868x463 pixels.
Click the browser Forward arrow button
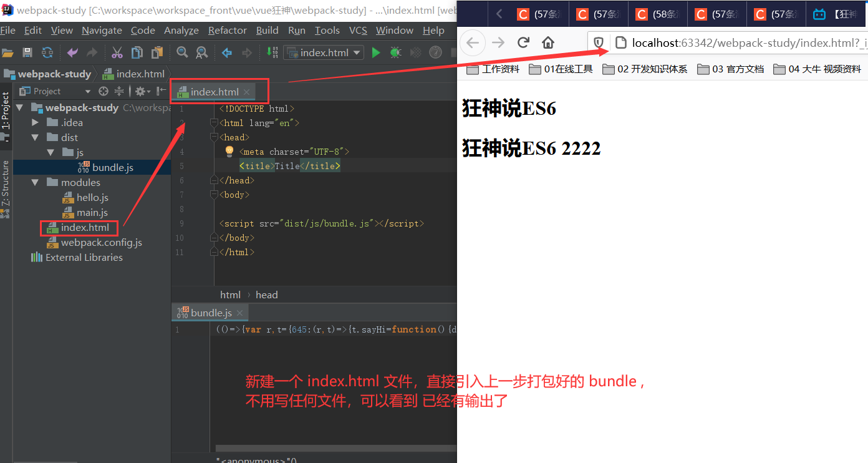click(498, 42)
